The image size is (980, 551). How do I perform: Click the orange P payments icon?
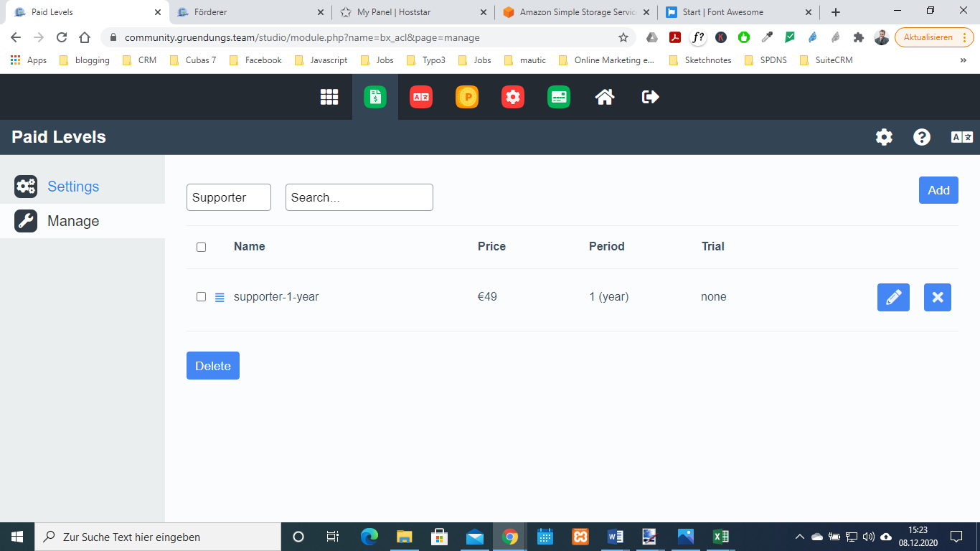pos(467,97)
